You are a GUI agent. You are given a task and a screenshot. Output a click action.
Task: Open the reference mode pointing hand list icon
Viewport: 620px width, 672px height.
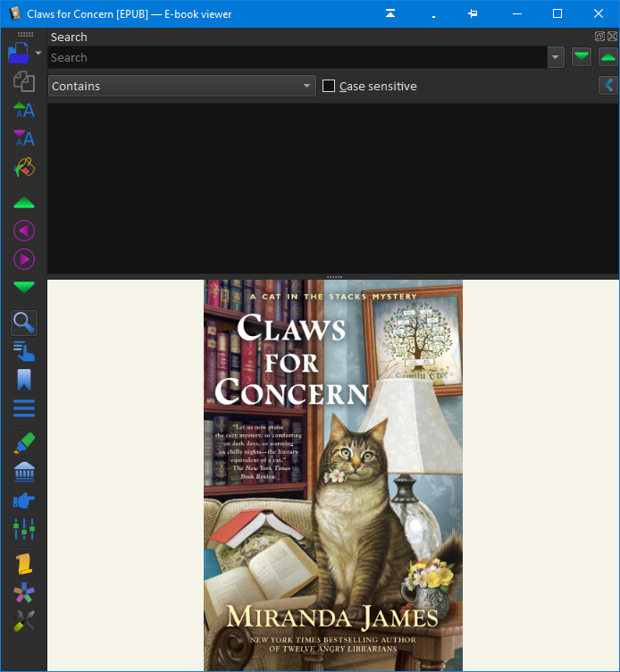point(24,351)
